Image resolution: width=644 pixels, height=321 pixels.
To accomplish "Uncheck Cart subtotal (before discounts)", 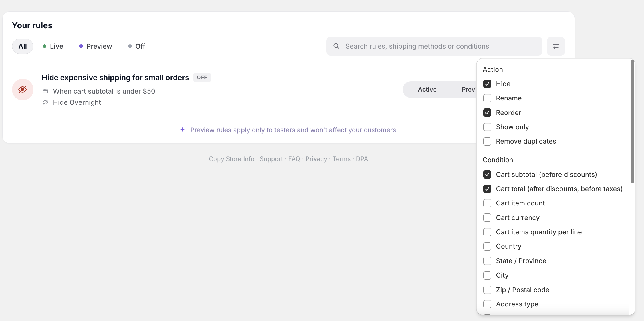I will pos(487,175).
